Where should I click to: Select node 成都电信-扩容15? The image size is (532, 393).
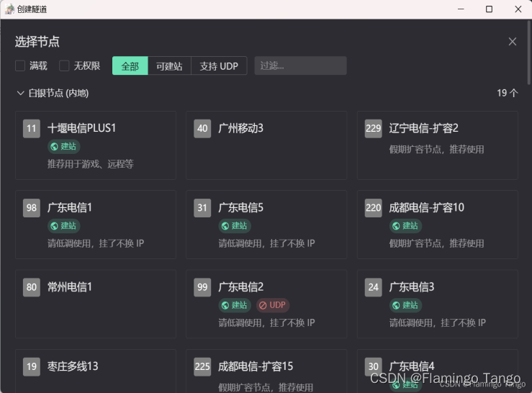click(266, 371)
